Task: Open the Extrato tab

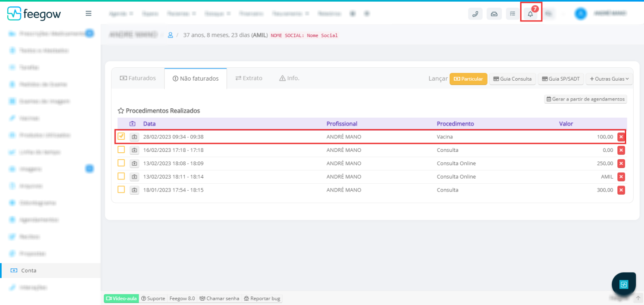Action: click(x=249, y=78)
